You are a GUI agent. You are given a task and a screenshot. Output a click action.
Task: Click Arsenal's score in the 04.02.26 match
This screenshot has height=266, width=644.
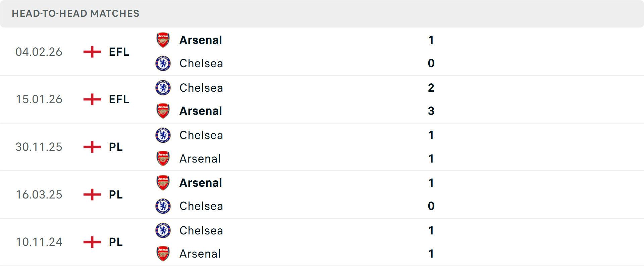(431, 40)
